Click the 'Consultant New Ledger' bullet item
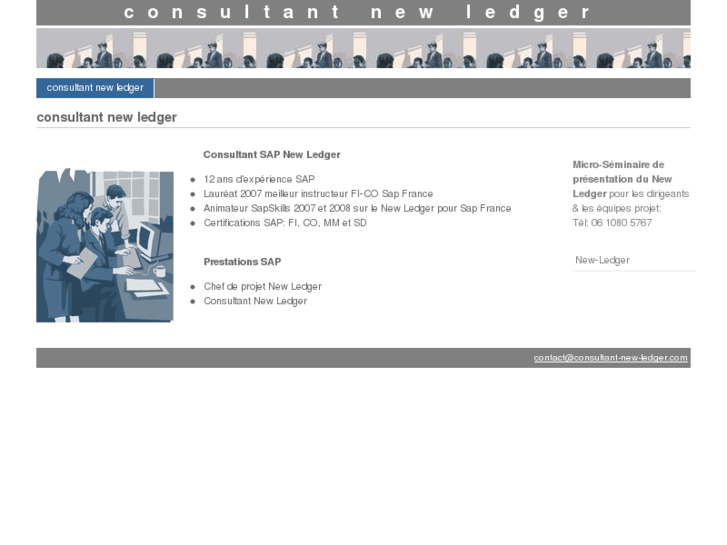The image size is (727, 545). 255,301
